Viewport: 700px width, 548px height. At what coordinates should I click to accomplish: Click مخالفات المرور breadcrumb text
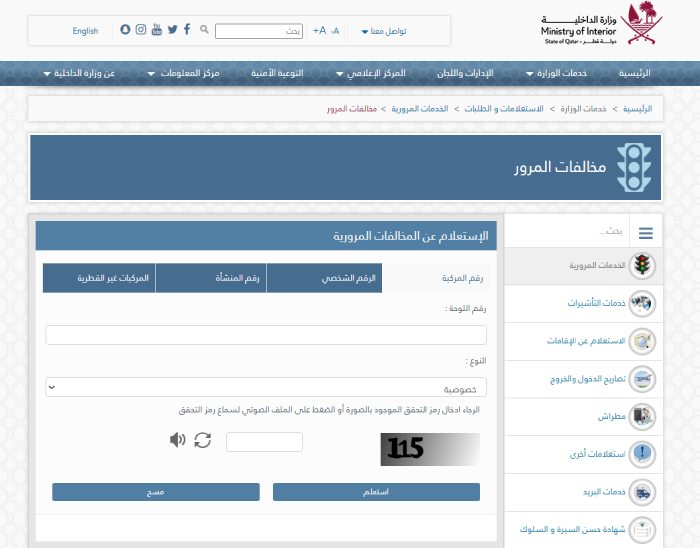[352, 109]
